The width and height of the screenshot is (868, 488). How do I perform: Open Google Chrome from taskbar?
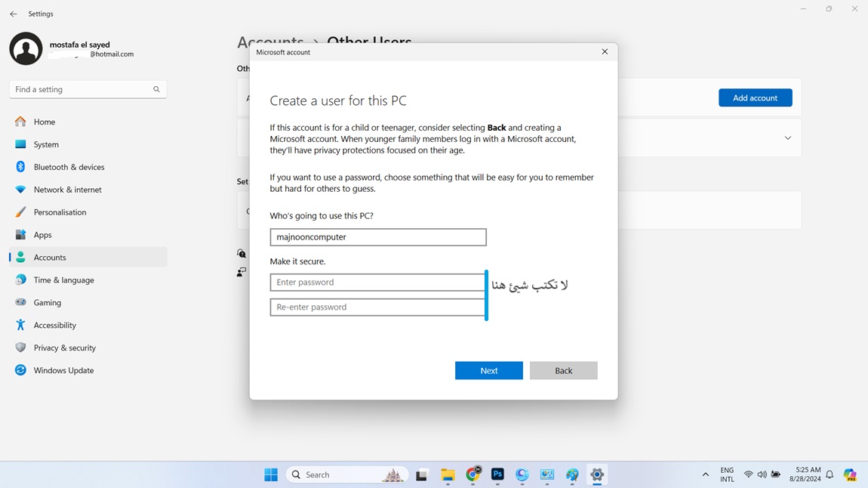tap(472, 474)
